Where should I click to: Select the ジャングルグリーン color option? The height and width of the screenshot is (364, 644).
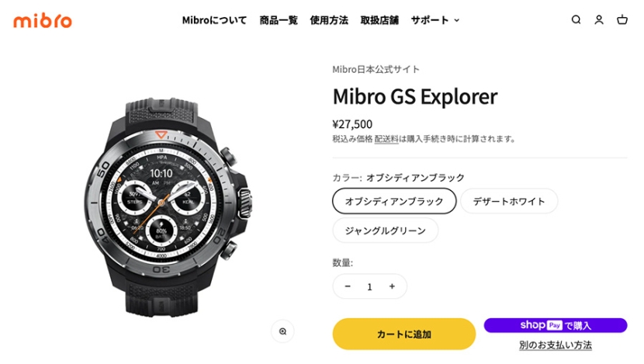tap(386, 231)
